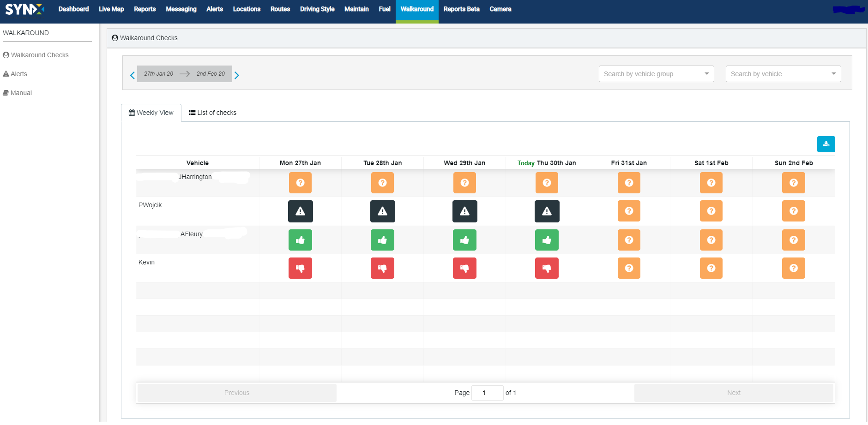This screenshot has width=868, height=425.
Task: Open AFleury's Thu 30th Jan thumbs-up check
Action: [x=547, y=240]
